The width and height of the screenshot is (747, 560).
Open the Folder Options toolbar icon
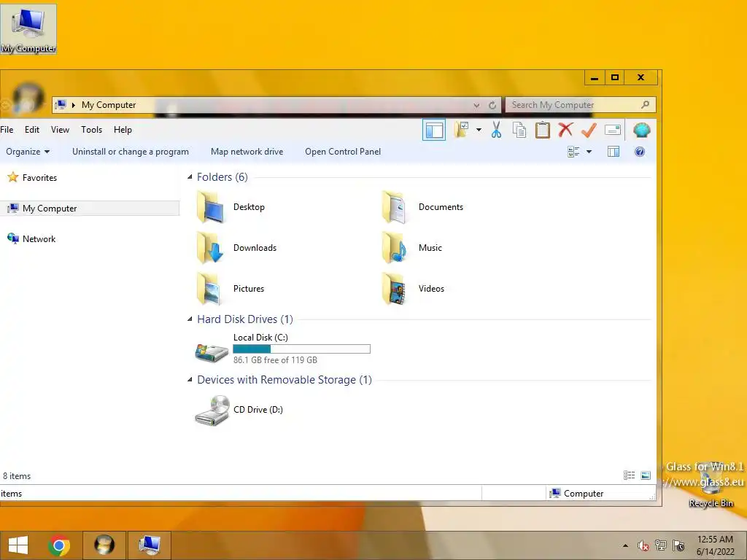[461, 130]
